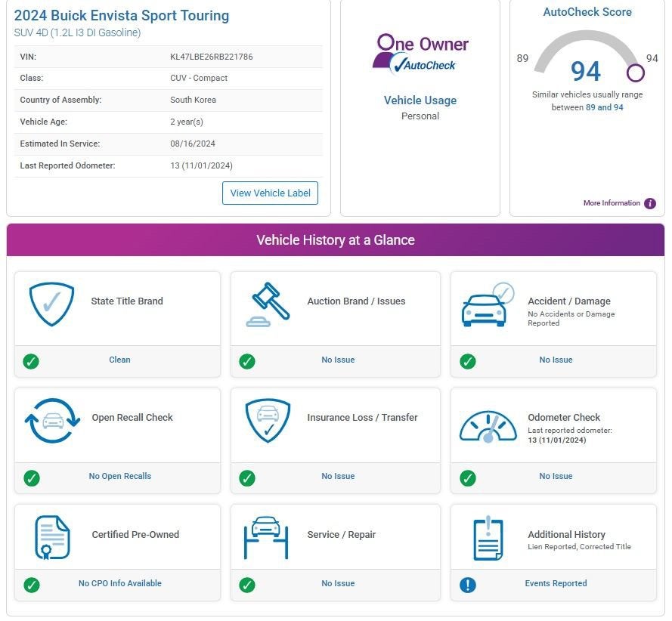Image resolution: width=672 pixels, height=621 pixels.
Task: Click the Personal usage value
Action: tap(420, 116)
